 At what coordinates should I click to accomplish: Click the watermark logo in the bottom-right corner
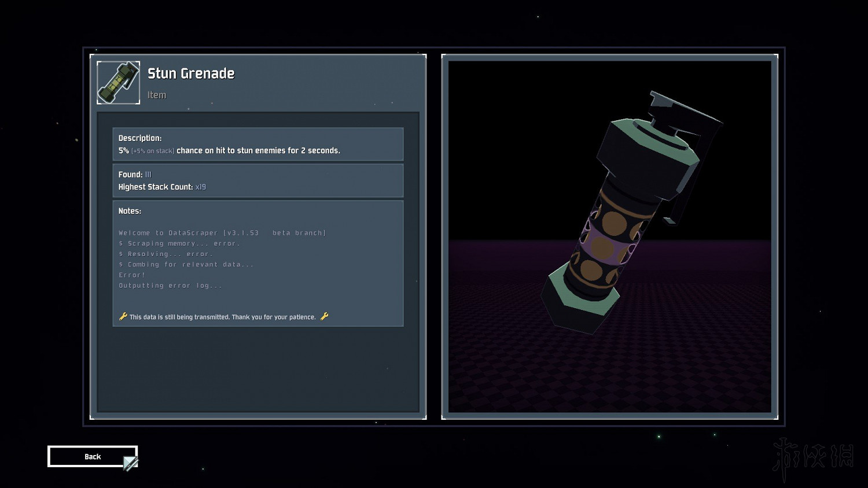pyautogui.click(x=813, y=457)
